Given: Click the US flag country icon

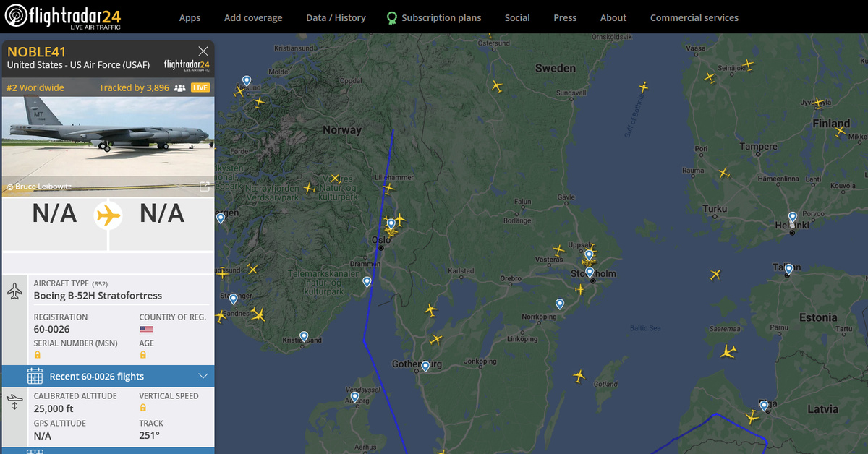Looking at the screenshot, I should tap(146, 330).
